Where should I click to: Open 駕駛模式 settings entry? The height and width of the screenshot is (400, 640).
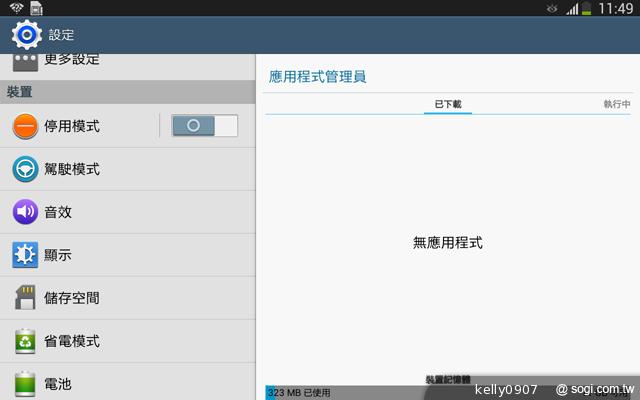[128, 169]
